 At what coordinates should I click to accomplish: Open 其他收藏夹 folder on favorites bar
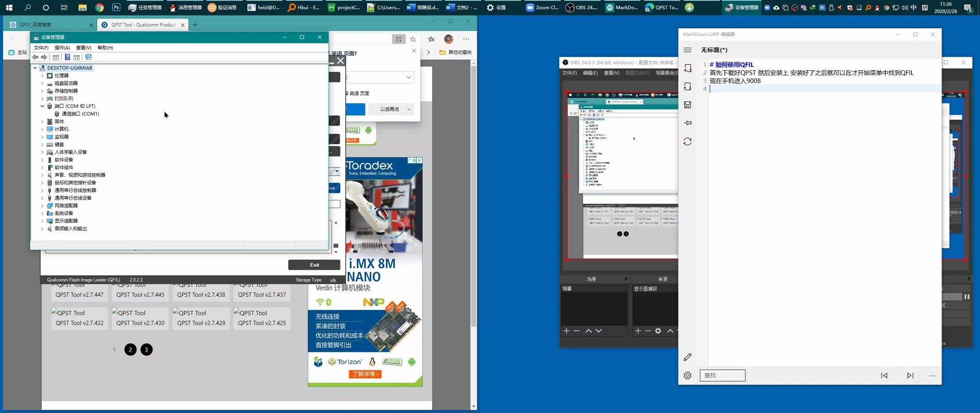click(456, 52)
